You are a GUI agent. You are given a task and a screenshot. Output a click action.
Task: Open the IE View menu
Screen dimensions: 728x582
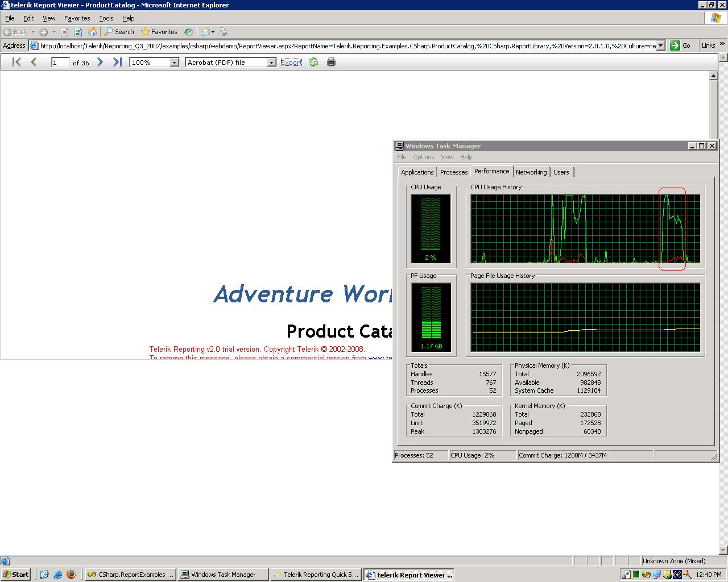(x=49, y=18)
